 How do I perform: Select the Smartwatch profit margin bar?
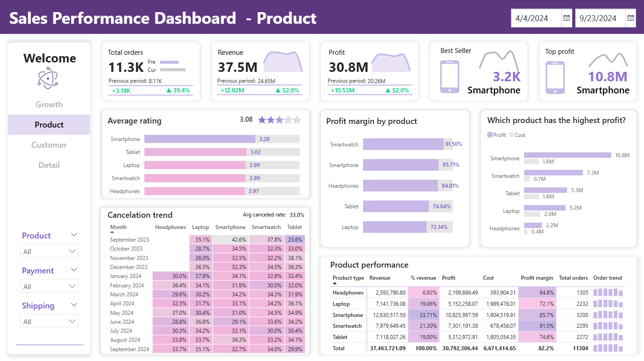pyautogui.click(x=403, y=144)
